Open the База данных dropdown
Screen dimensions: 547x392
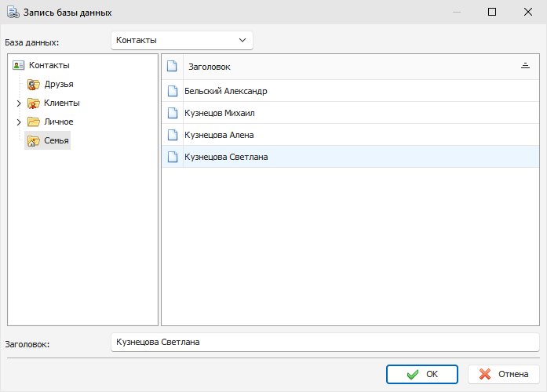[x=182, y=41]
